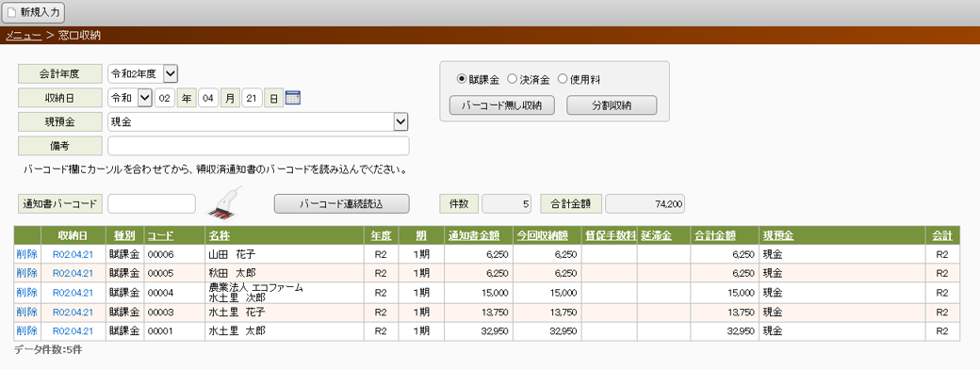Open R02.04.21 date link for code 00005
The width and height of the screenshot is (980, 369).
(73, 273)
